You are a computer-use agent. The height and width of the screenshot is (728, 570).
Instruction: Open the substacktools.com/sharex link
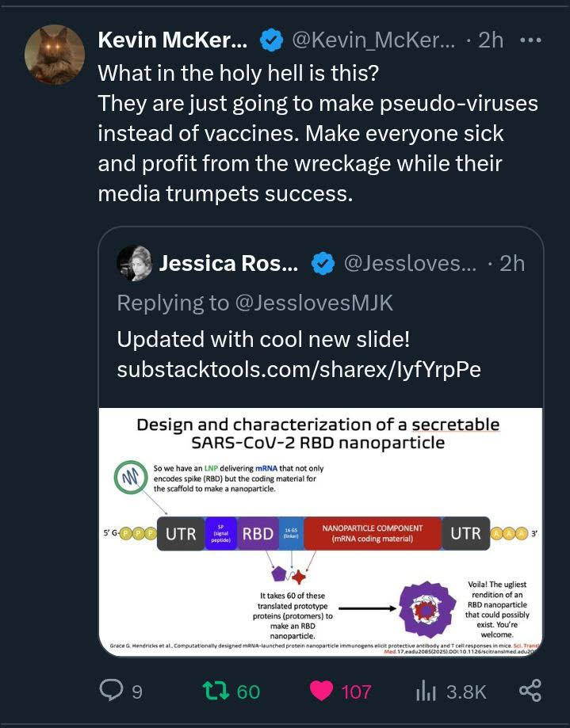pyautogui.click(x=298, y=370)
